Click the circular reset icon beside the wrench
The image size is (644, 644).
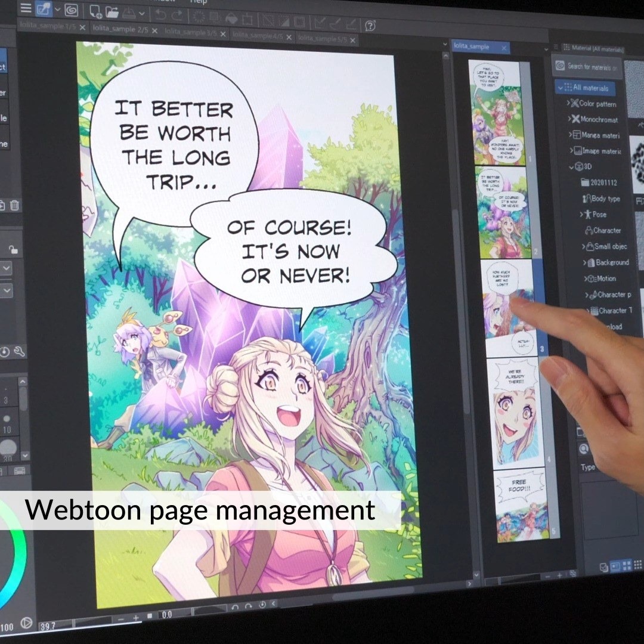click(4, 352)
